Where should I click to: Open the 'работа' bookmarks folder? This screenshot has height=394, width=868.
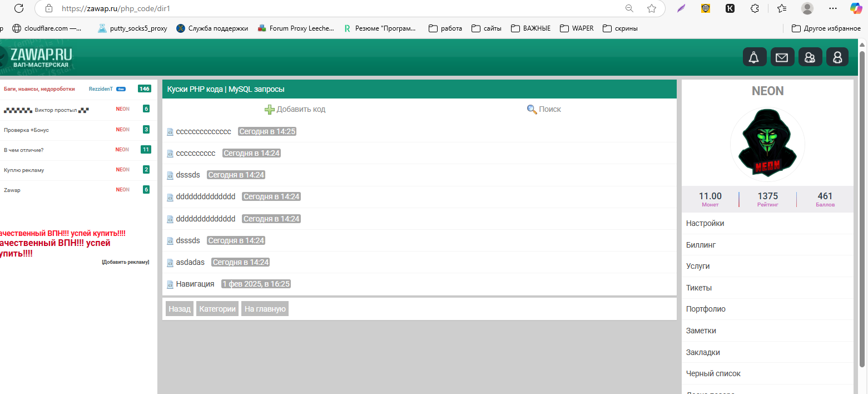click(x=445, y=28)
